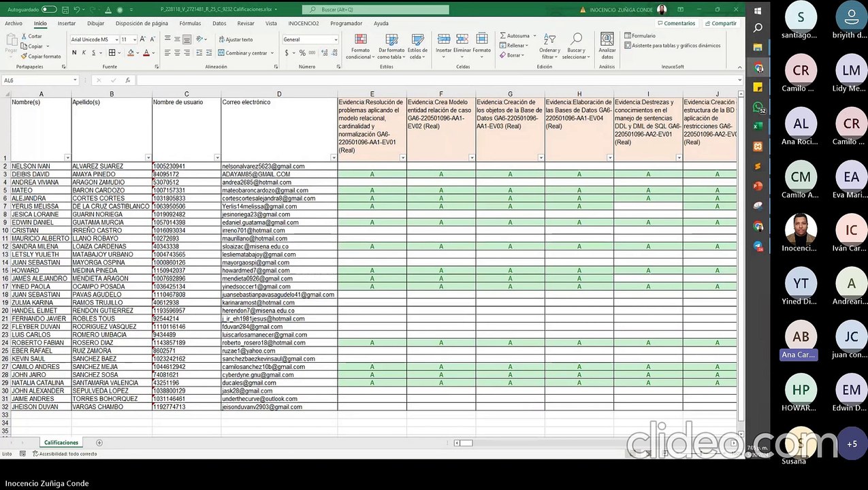Collapse the ribbon with the caret
868x490 pixels.
[739, 67]
